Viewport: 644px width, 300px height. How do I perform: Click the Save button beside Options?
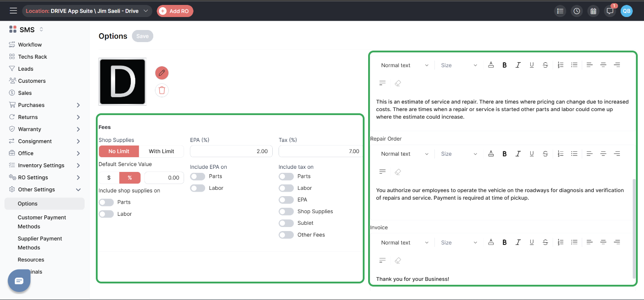point(142,36)
